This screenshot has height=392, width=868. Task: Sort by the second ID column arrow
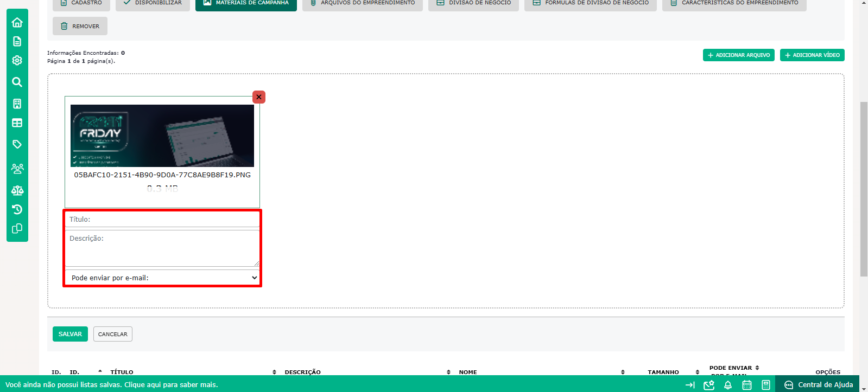(x=100, y=371)
